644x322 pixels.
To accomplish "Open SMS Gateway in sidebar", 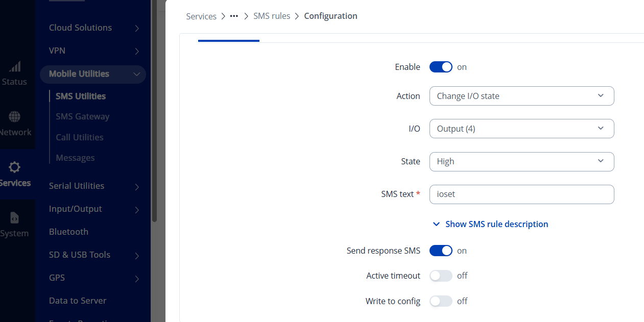I will 83,116.
